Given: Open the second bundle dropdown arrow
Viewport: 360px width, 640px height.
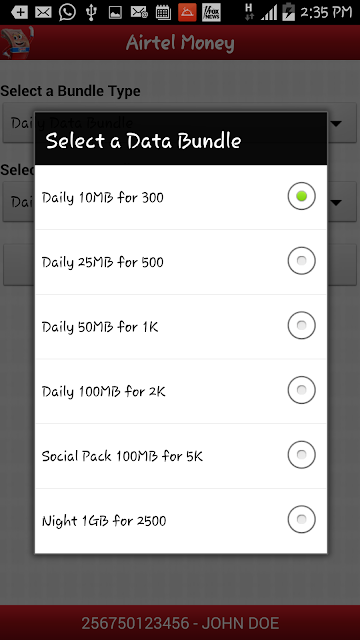Looking at the screenshot, I should (x=336, y=202).
